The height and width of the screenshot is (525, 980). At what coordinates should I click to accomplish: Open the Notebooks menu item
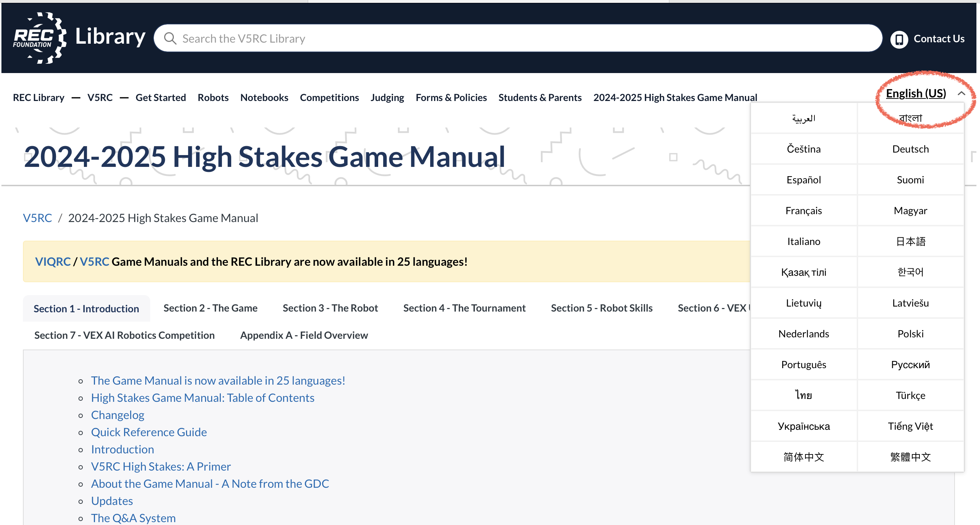click(264, 97)
